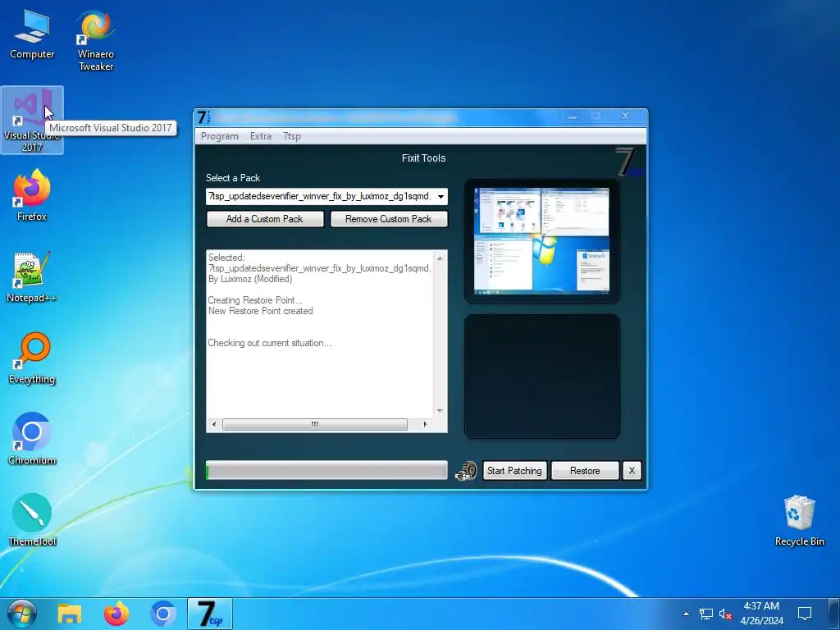Click 'By Luximoz (Modified)' log line
This screenshot has width=840, height=630.
(250, 279)
